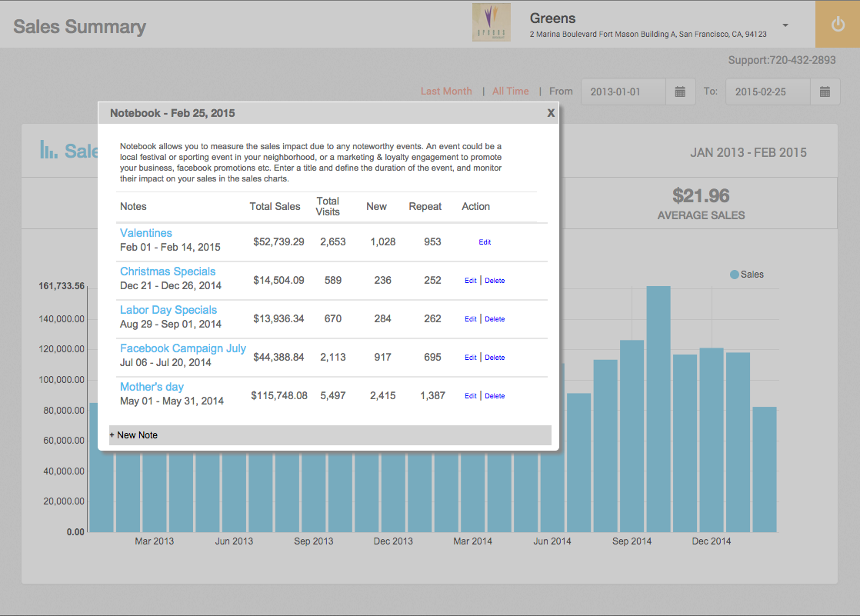Click the Greens restaurant name heading
The height and width of the screenshot is (616, 860).
pyautogui.click(x=552, y=18)
